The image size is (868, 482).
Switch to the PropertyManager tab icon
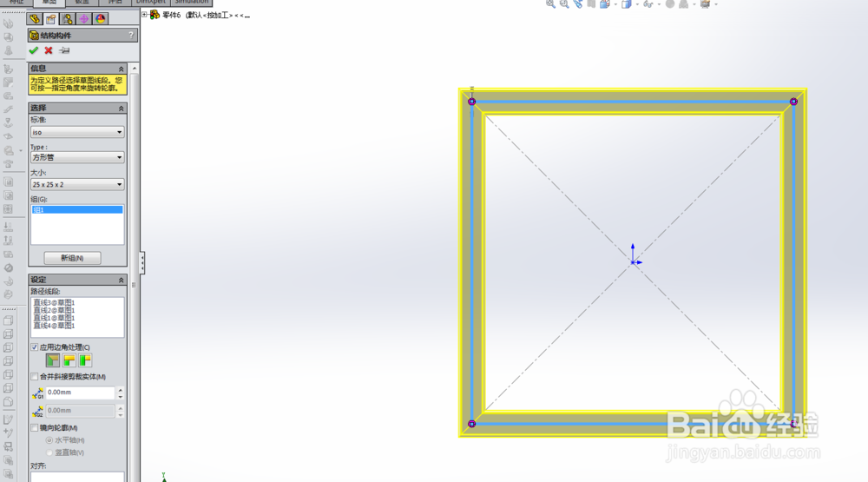[51, 19]
